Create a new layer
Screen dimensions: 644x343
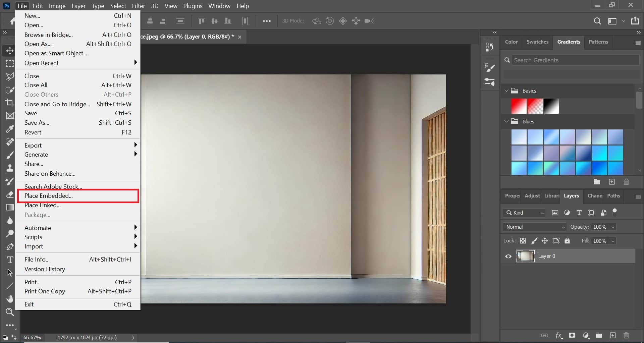click(x=613, y=336)
